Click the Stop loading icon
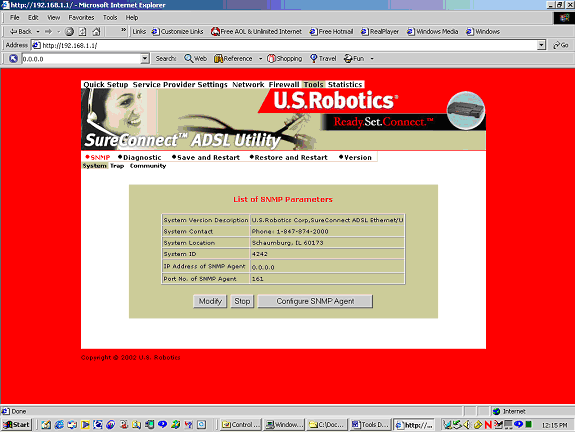The image size is (575, 432). (69, 32)
